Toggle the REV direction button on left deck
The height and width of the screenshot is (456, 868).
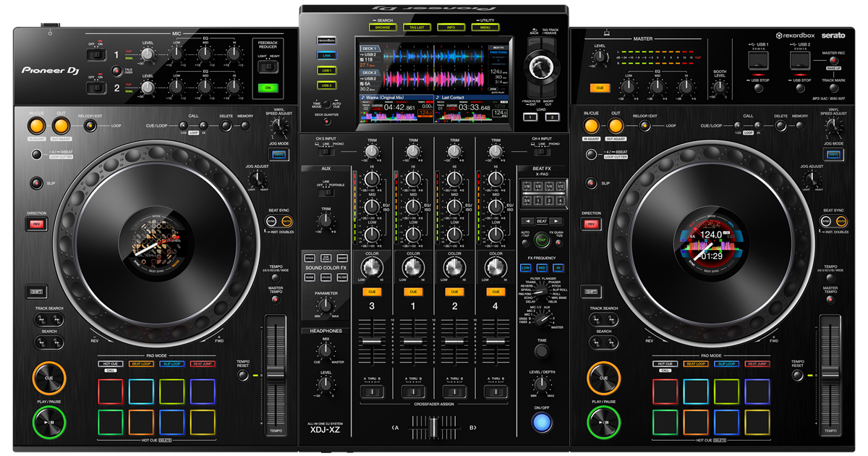click(36, 224)
